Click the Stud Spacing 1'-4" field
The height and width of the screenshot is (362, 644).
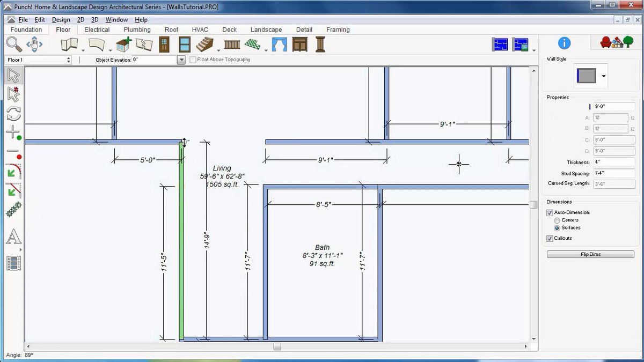tap(614, 173)
